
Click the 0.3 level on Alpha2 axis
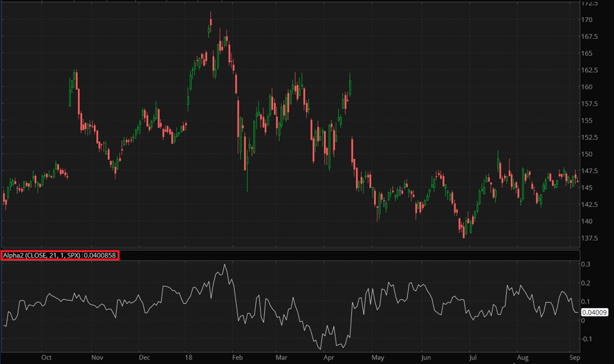[587, 264]
